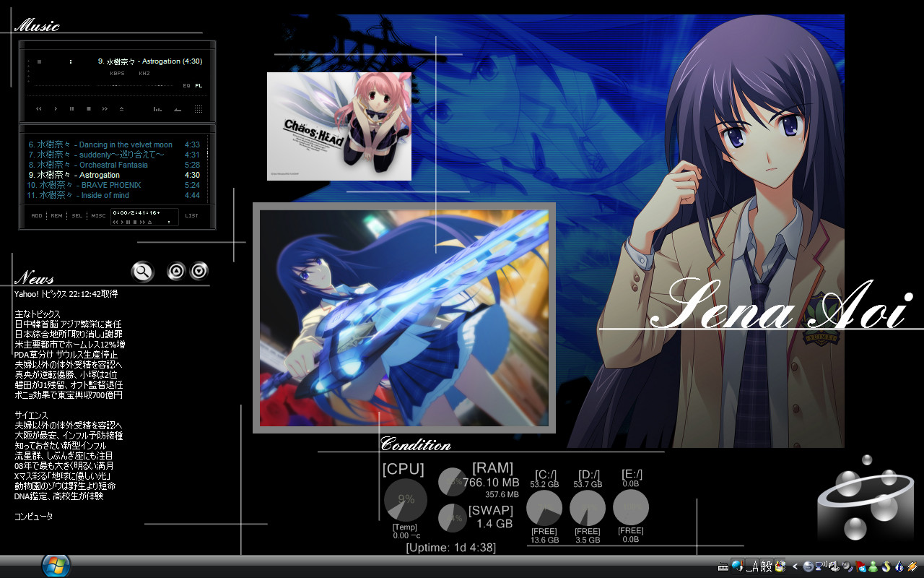Expand hidden tray icons with the arrow

click(x=796, y=566)
